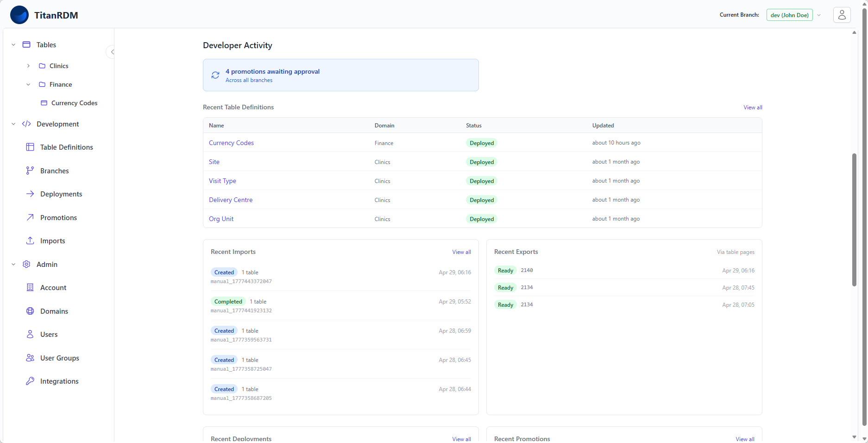This screenshot has height=443, width=868.
Task: Click the Deployments arrow icon
Action: (x=30, y=194)
